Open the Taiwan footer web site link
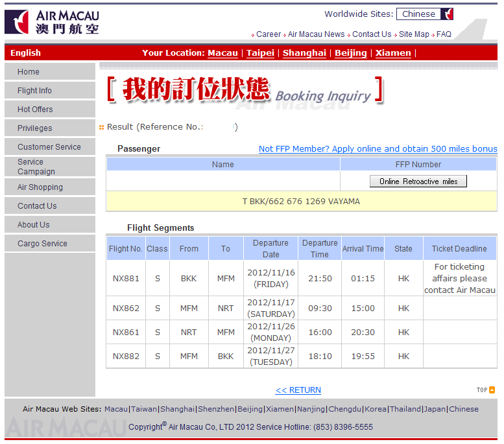Screen dimensions: 504x444 pos(144,409)
